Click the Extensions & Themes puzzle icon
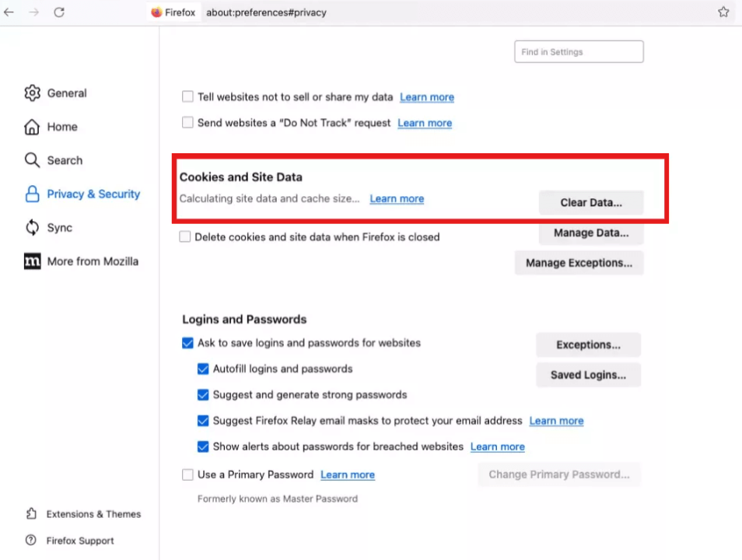This screenshot has height=560, width=742. click(x=31, y=513)
